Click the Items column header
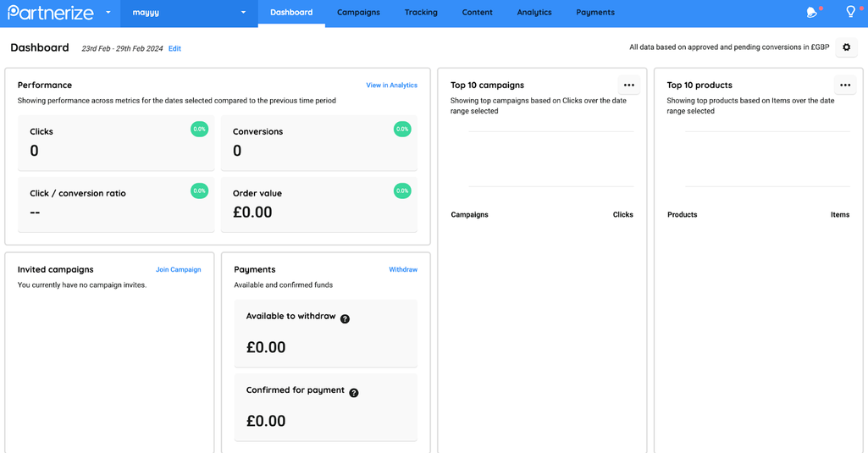 (840, 215)
